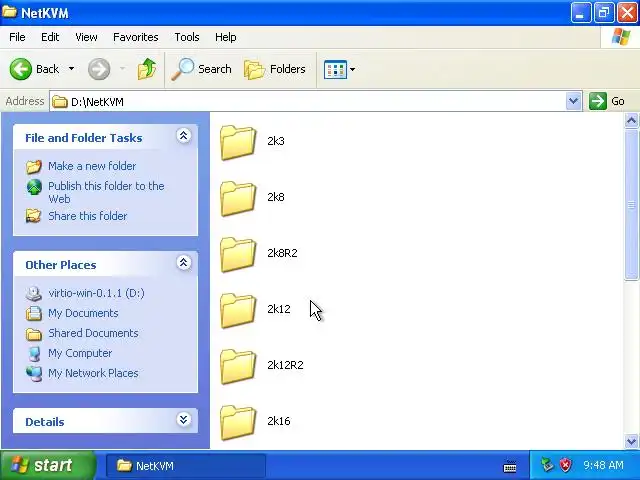The width and height of the screenshot is (640, 480).
Task: Click the My Network Places icon
Action: point(34,374)
